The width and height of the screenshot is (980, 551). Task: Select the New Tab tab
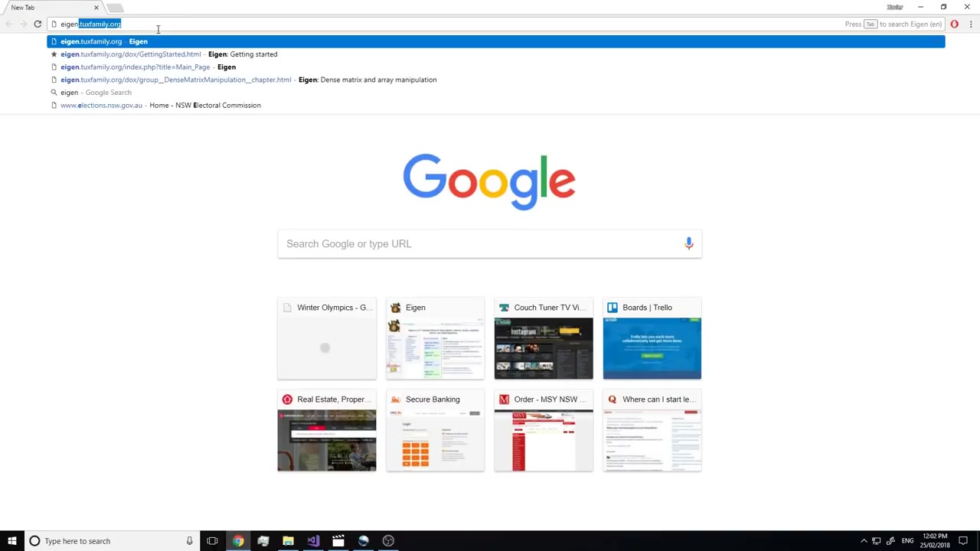(50, 8)
